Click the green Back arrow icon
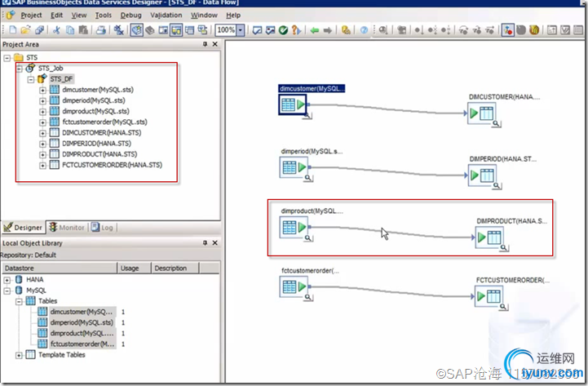 click(x=314, y=30)
